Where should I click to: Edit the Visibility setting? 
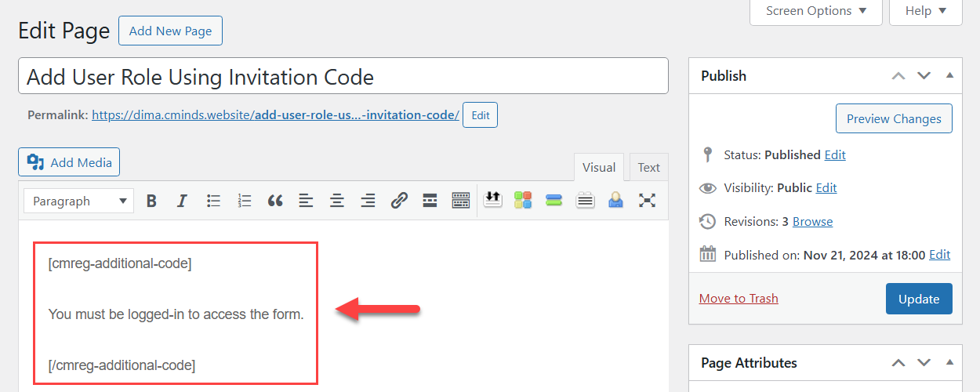[826, 188]
